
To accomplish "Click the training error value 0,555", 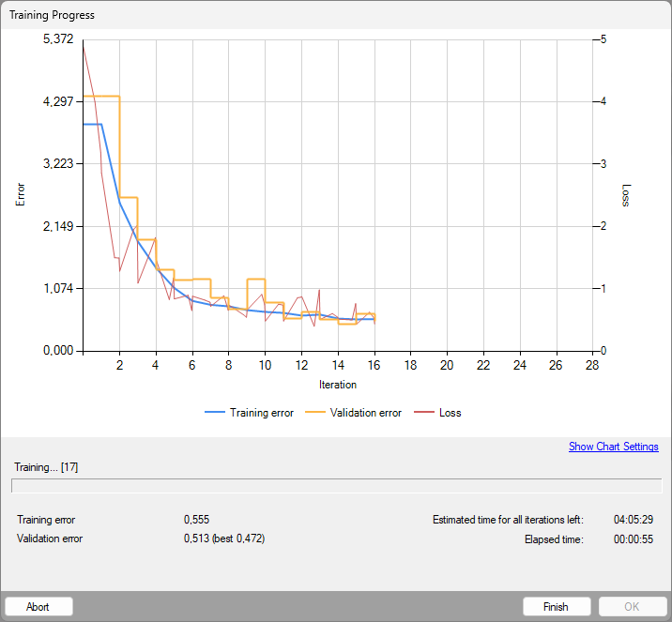I will point(196,519).
